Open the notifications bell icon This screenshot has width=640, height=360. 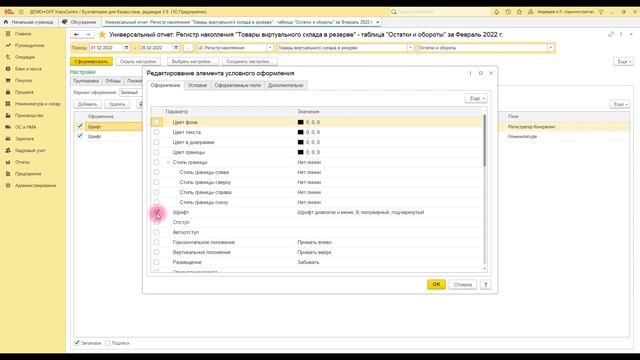496,12
